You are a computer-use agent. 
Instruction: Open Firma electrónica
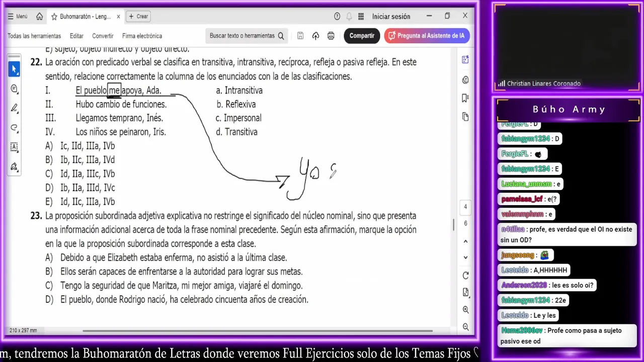click(x=142, y=36)
